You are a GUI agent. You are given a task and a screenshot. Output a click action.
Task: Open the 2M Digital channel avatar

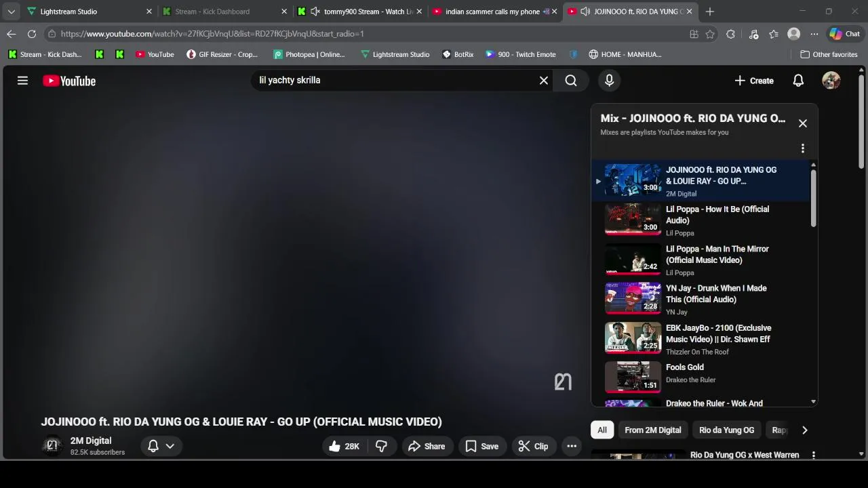pyautogui.click(x=52, y=446)
